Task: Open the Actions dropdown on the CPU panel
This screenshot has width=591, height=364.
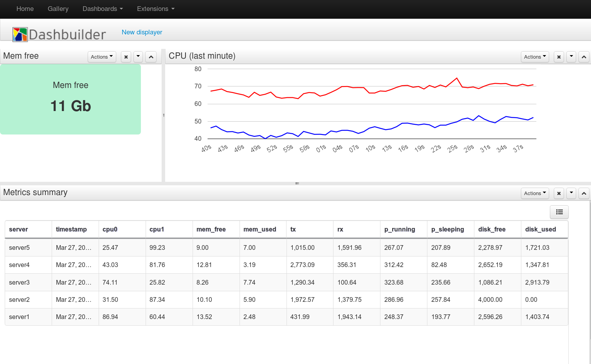Action: [x=535, y=57]
